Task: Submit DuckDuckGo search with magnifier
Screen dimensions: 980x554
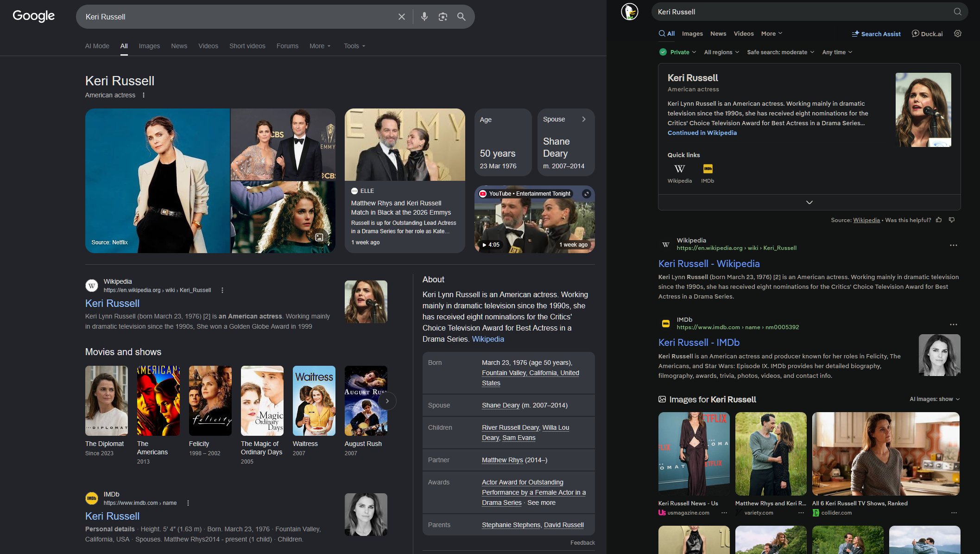Action: (x=957, y=12)
